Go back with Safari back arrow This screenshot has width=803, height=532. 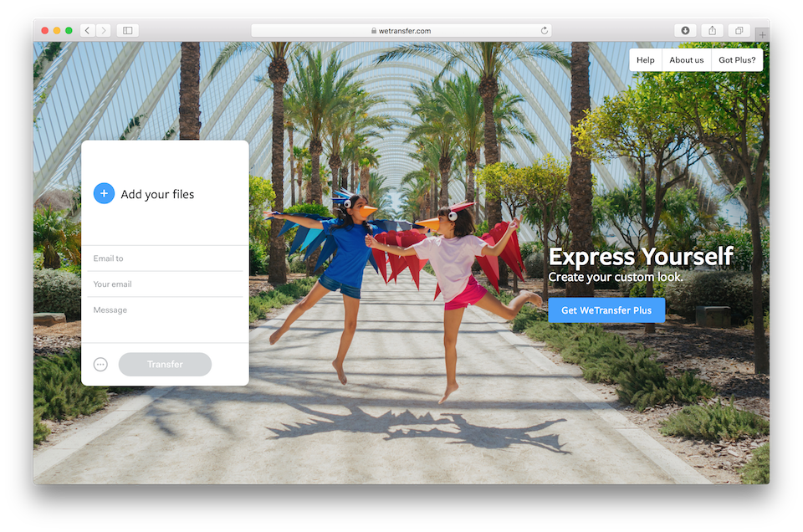88,31
